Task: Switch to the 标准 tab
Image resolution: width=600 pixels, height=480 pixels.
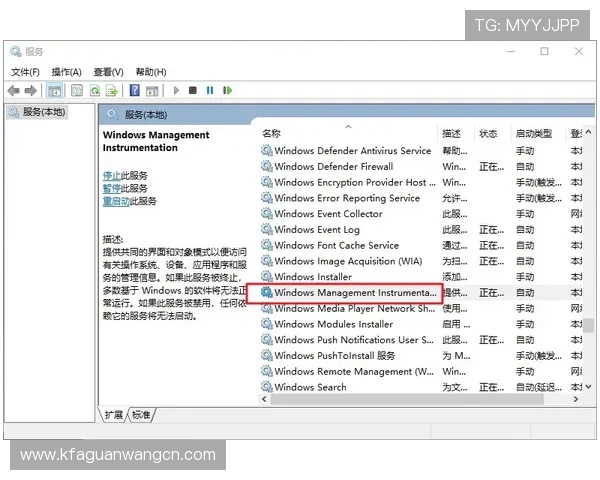Action: (141, 415)
